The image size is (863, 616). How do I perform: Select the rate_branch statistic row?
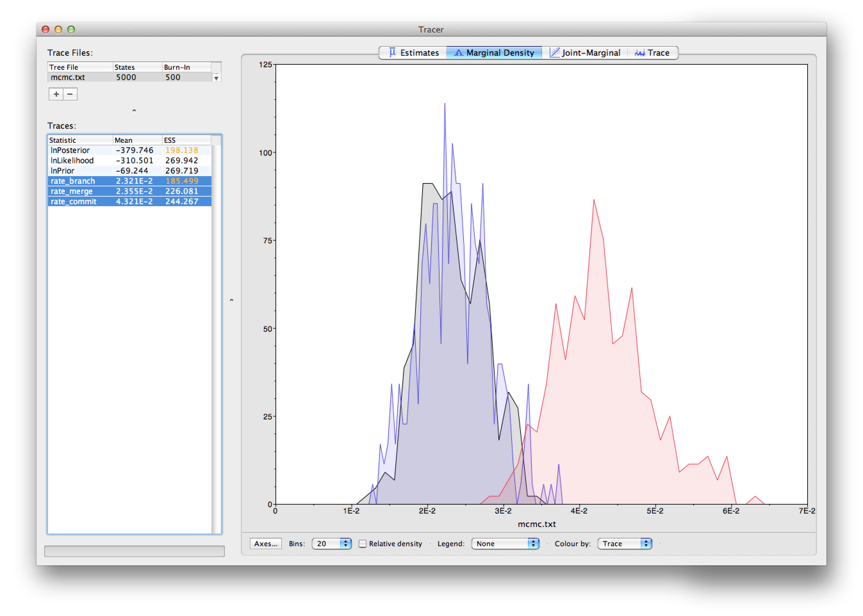tap(129, 181)
